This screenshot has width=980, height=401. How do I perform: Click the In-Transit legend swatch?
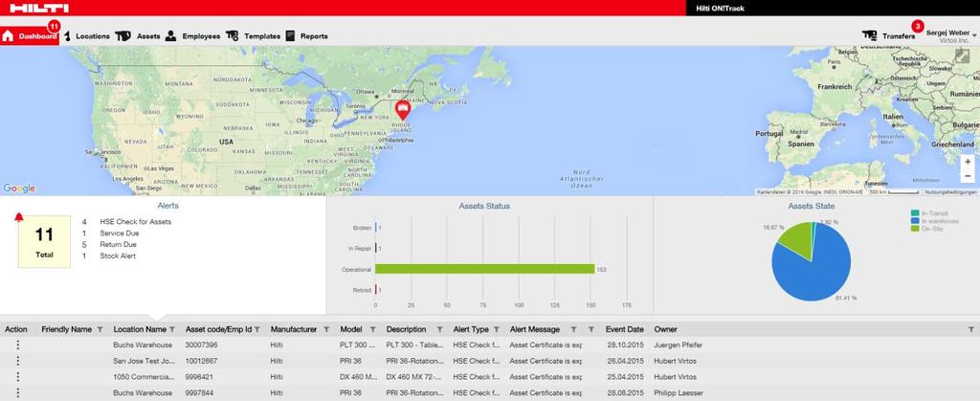click(x=915, y=213)
